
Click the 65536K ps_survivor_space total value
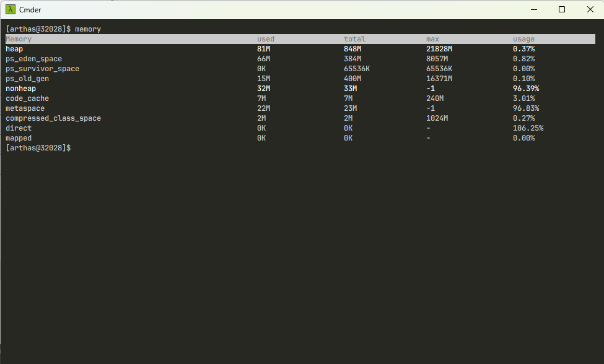(x=357, y=69)
